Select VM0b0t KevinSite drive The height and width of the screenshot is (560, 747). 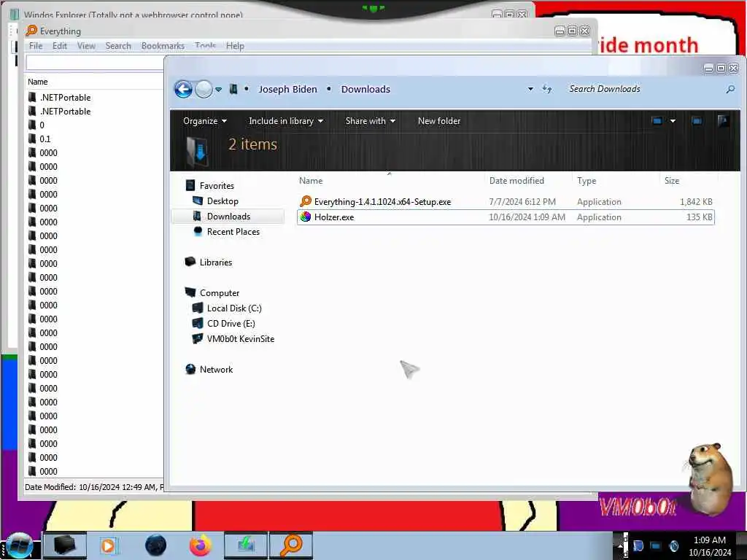pyautogui.click(x=233, y=338)
